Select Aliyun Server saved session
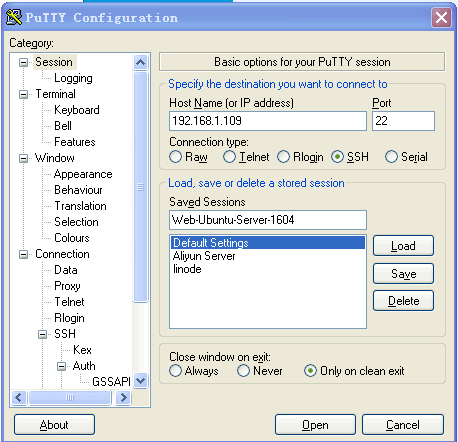This screenshot has width=458, height=442. [x=268, y=256]
